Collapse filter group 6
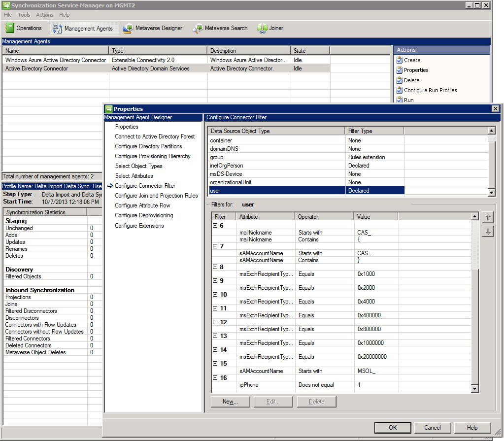This screenshot has width=504, height=441. 214,226
